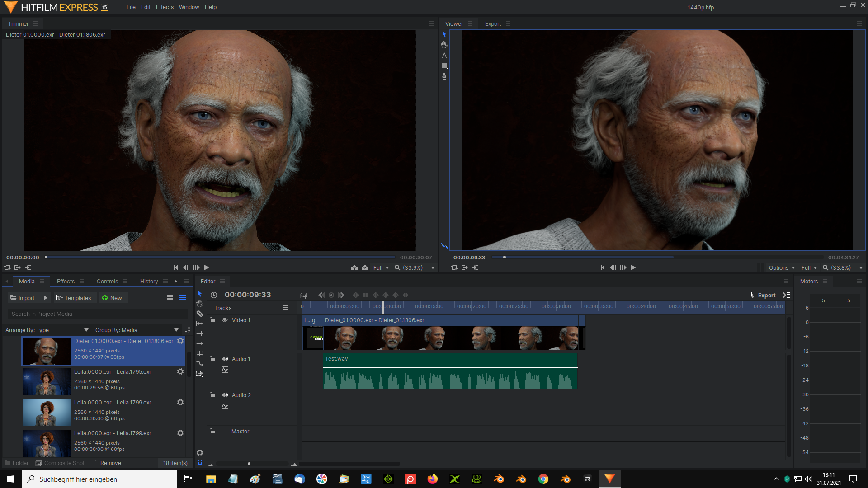Select the Rate Stretch tool in Editor
The height and width of the screenshot is (488, 868).
pos(200,363)
